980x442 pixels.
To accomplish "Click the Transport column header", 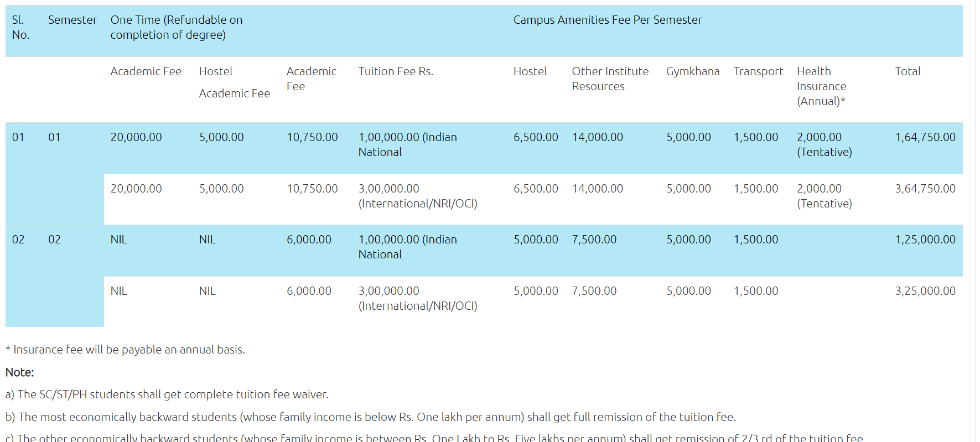I will (758, 71).
